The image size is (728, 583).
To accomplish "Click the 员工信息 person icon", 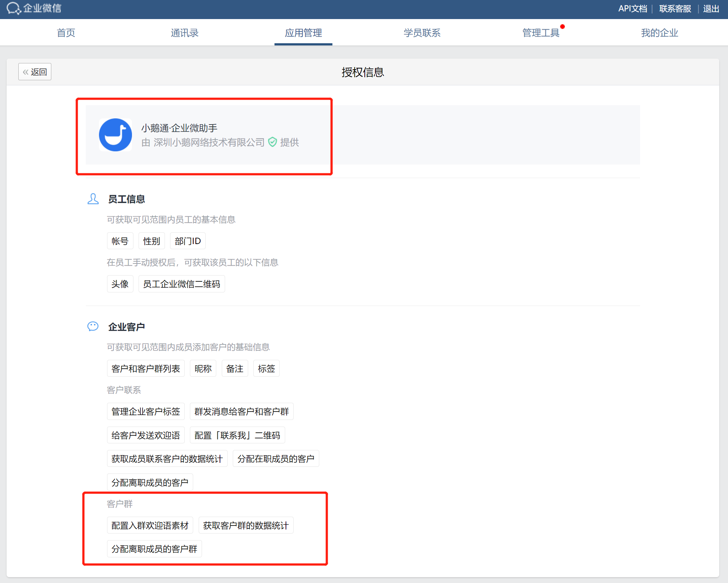I will [x=93, y=199].
